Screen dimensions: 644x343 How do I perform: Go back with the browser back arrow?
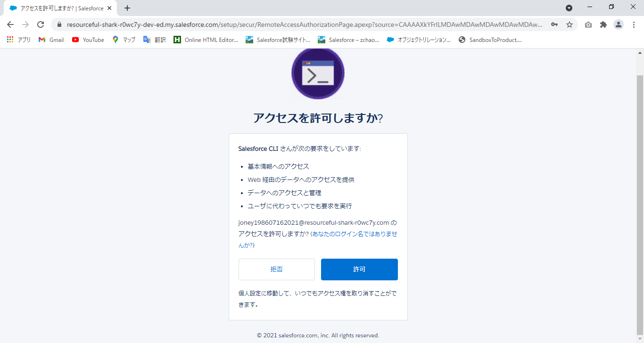tap(10, 24)
